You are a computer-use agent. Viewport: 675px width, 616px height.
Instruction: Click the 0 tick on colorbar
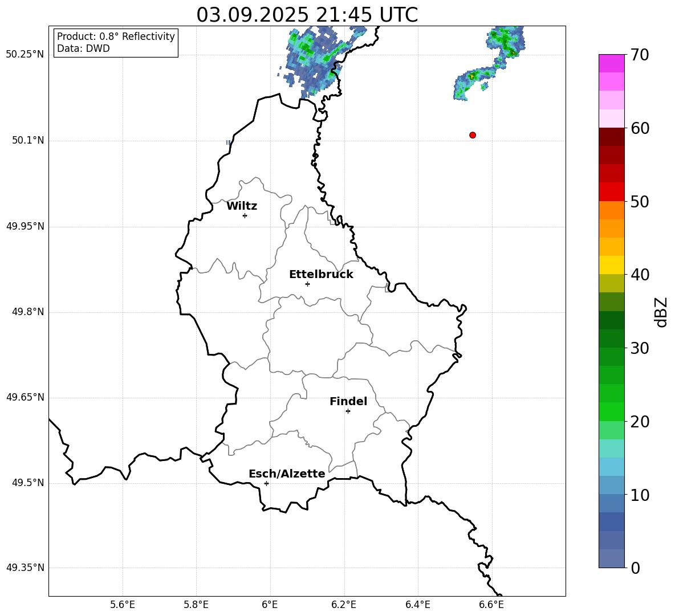(636, 568)
